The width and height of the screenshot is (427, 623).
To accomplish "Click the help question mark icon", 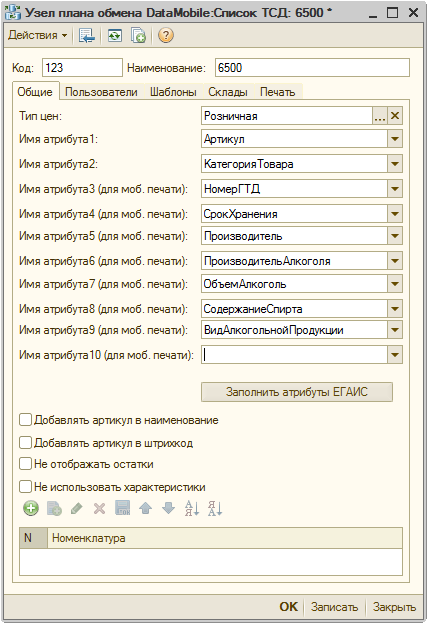I will (166, 35).
